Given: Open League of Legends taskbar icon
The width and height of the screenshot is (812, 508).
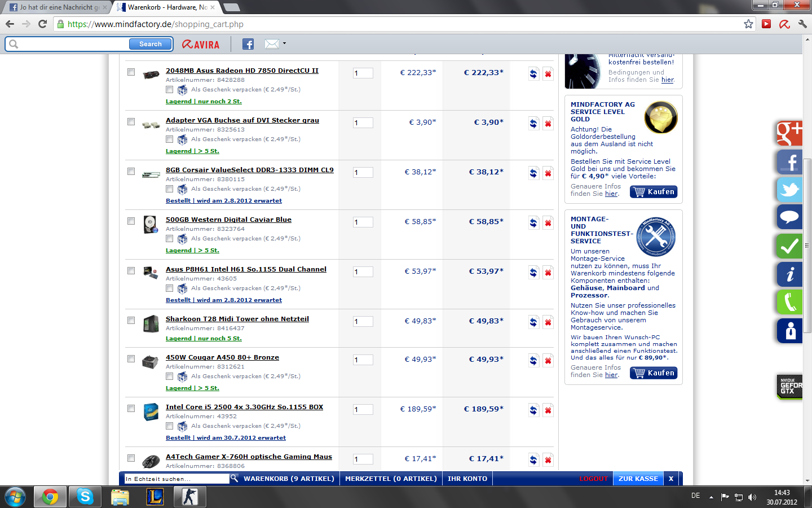Looking at the screenshot, I should (155, 497).
